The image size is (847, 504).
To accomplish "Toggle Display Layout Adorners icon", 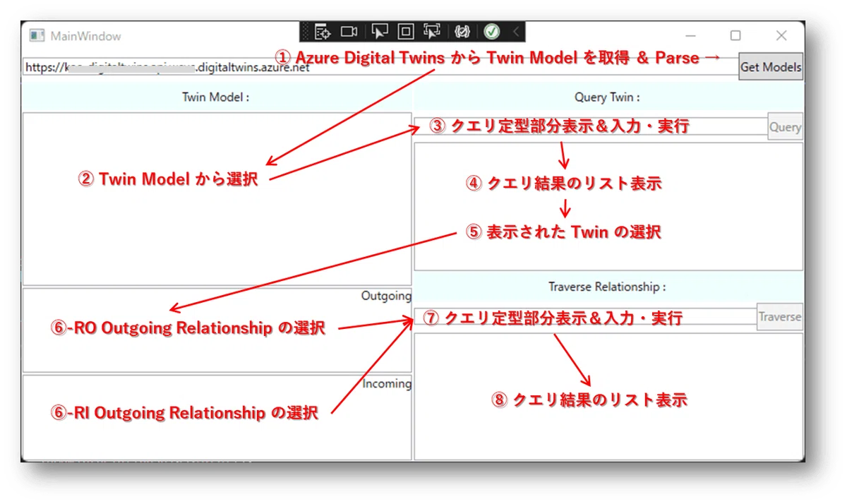I will pos(406,32).
